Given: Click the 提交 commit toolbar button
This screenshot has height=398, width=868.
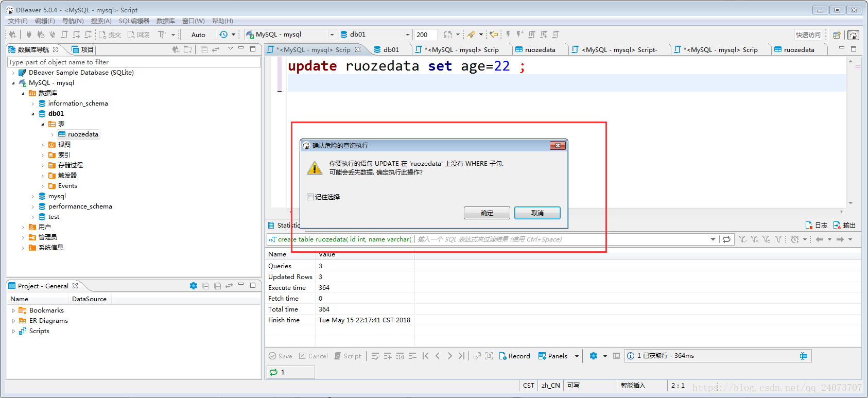Looking at the screenshot, I should pos(110,34).
